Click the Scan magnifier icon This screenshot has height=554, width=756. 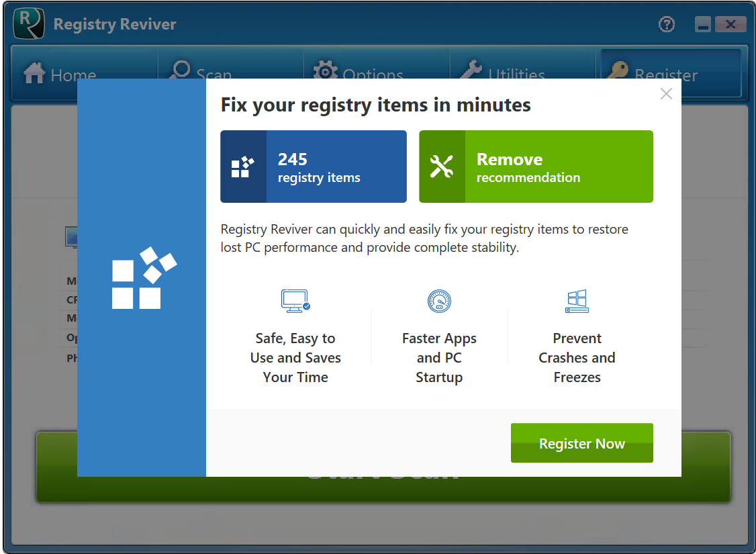[x=181, y=70]
